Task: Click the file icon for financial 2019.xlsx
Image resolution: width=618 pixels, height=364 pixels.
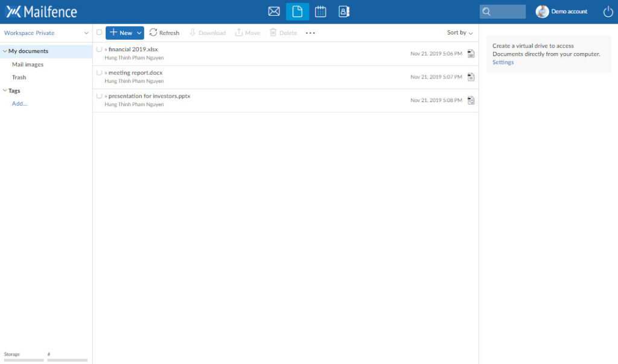Action: (471, 54)
